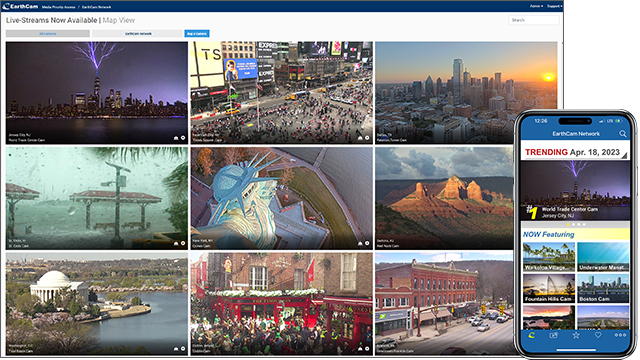The width and height of the screenshot is (640, 360).
Task: Click the Search input field
Action: coord(533,20)
